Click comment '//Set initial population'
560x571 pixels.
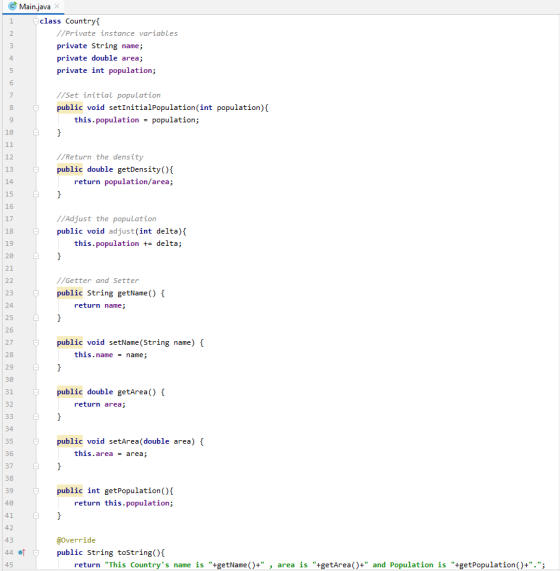[109, 95]
